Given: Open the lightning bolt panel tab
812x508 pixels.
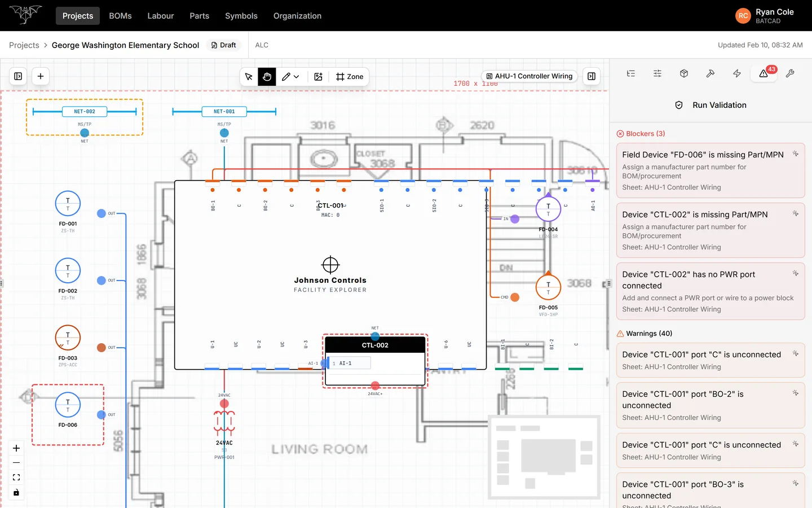Looking at the screenshot, I should coord(737,73).
